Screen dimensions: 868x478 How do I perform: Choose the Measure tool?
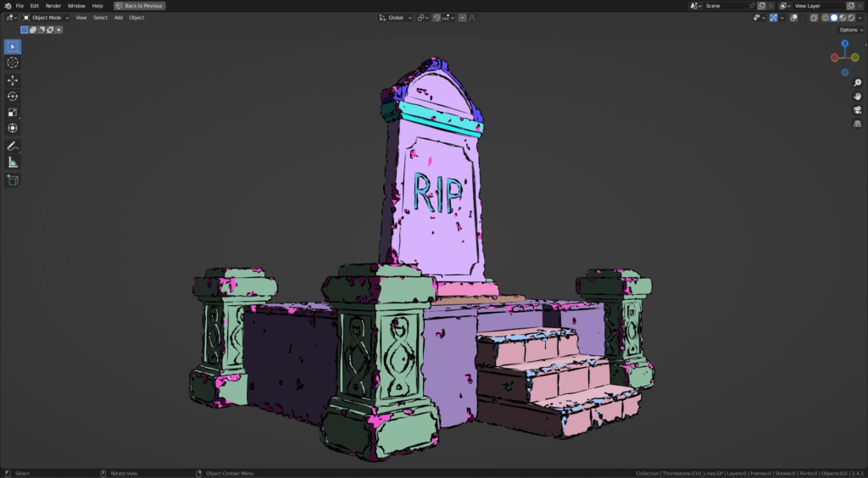tap(12, 162)
